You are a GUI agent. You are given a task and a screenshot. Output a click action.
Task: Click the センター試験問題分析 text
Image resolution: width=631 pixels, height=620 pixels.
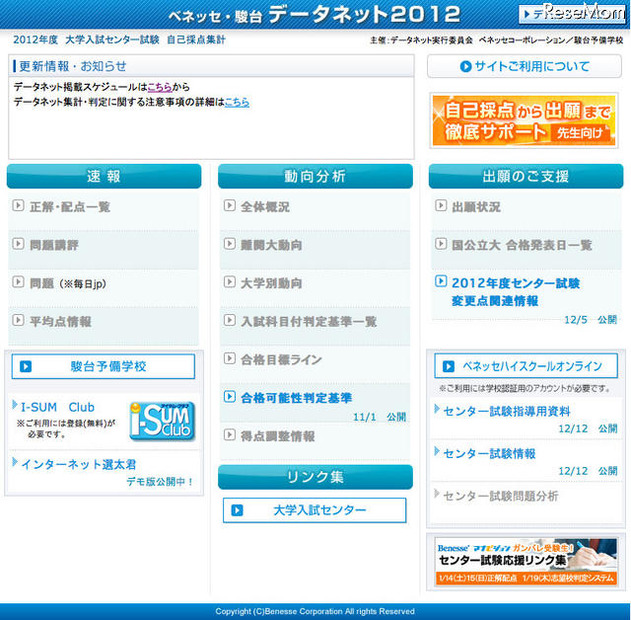501,496
